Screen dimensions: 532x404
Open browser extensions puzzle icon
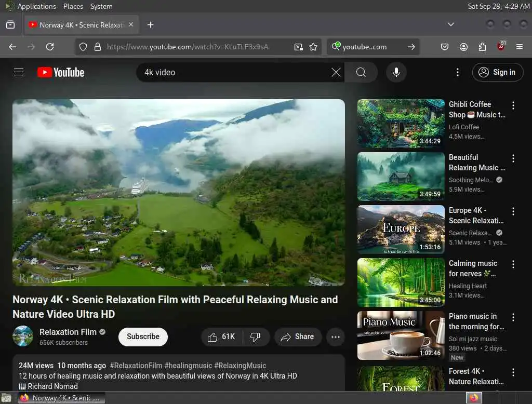(482, 47)
